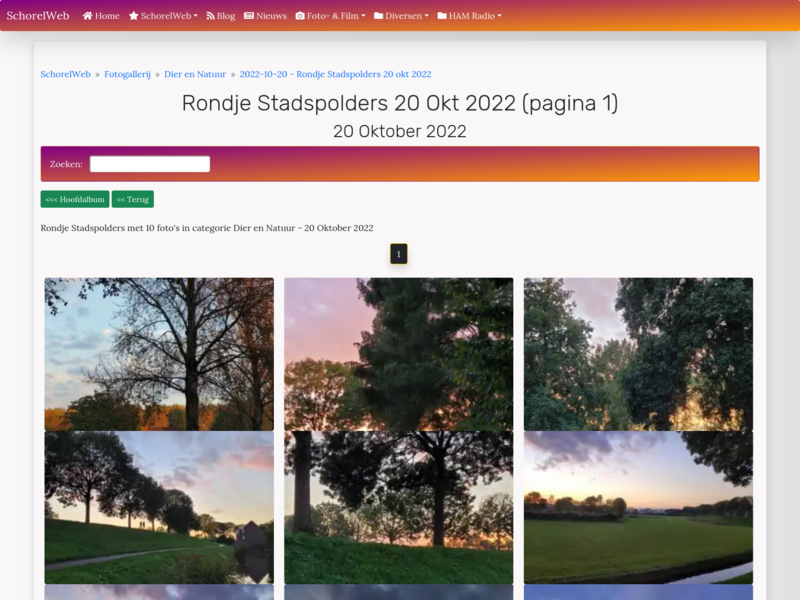Follow the Dier en Natuur breadcrumb link
Image resolution: width=800 pixels, height=600 pixels.
point(195,74)
